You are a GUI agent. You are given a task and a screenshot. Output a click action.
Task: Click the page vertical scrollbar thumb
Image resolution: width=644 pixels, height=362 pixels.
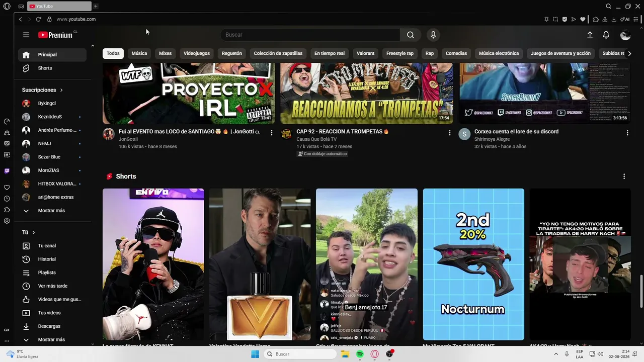[641, 291]
